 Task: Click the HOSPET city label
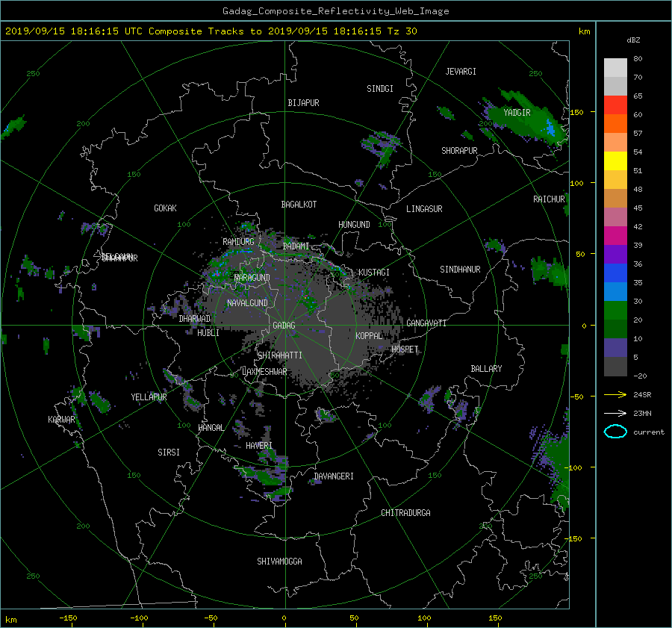click(x=405, y=349)
